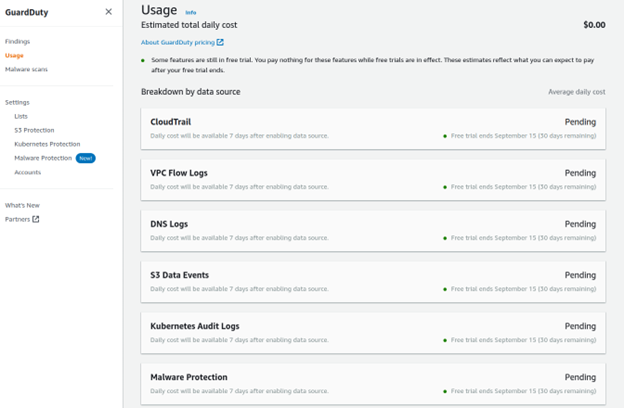Viewport: 624px width, 408px height.
Task: Click Pending status on the Malware Protection card
Action: point(580,377)
